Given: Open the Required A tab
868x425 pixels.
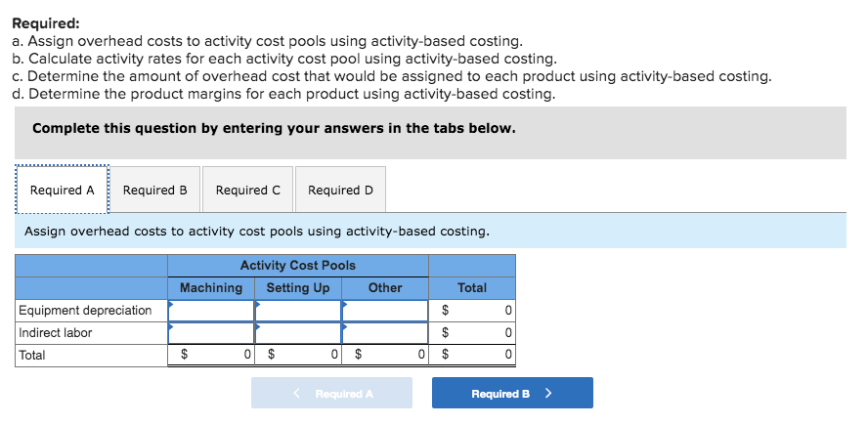Looking at the screenshot, I should [62, 190].
